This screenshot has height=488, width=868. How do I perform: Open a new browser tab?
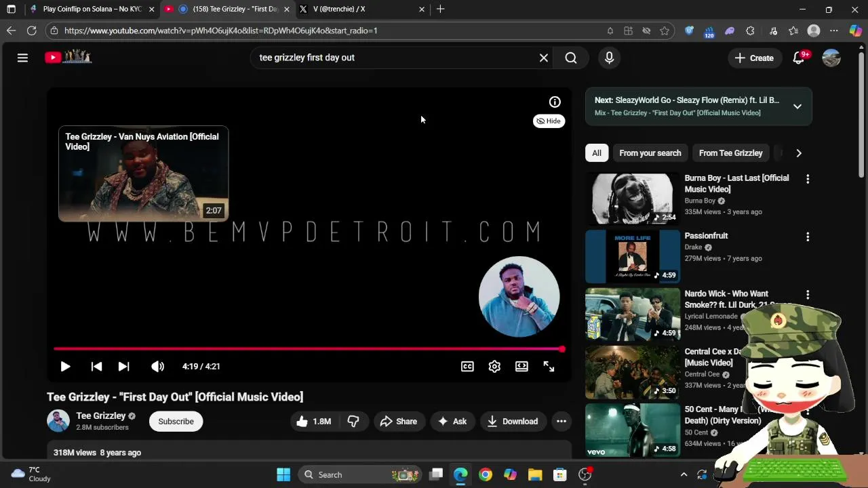pyautogui.click(x=441, y=9)
